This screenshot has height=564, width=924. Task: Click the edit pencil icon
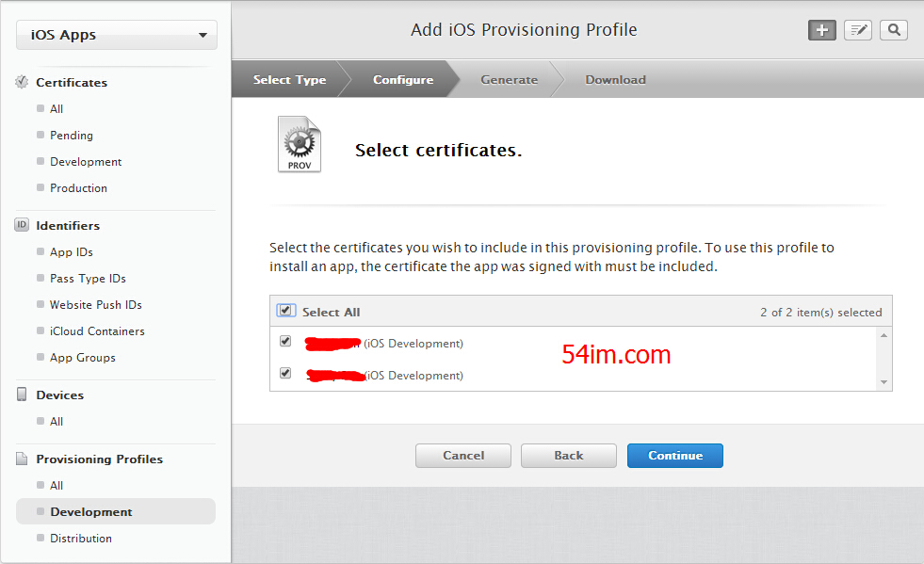click(858, 30)
